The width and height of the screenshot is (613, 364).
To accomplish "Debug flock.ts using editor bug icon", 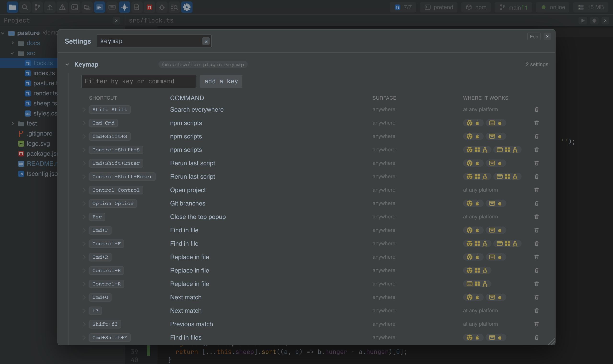I will [594, 21].
